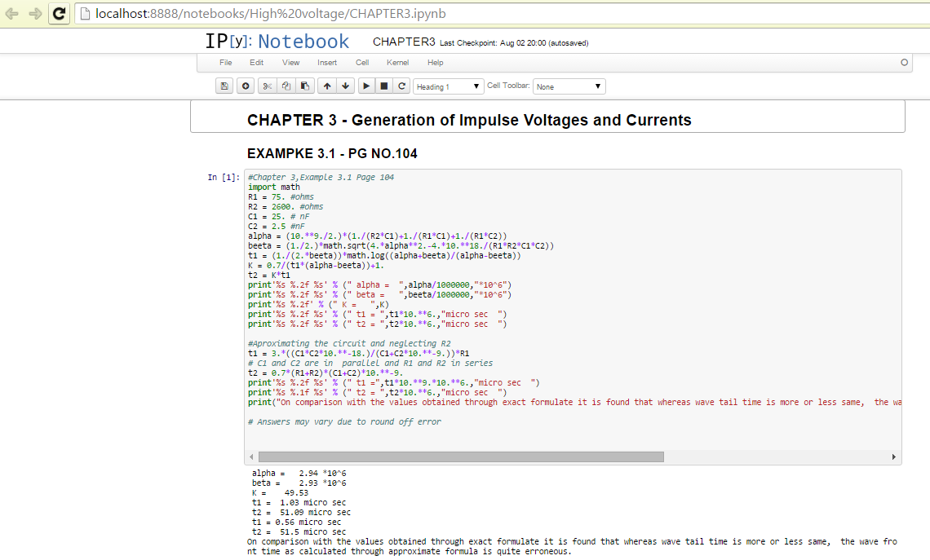930x560 pixels.
Task: Open the cell type dropdown showing Heading 1
Action: coord(448,86)
